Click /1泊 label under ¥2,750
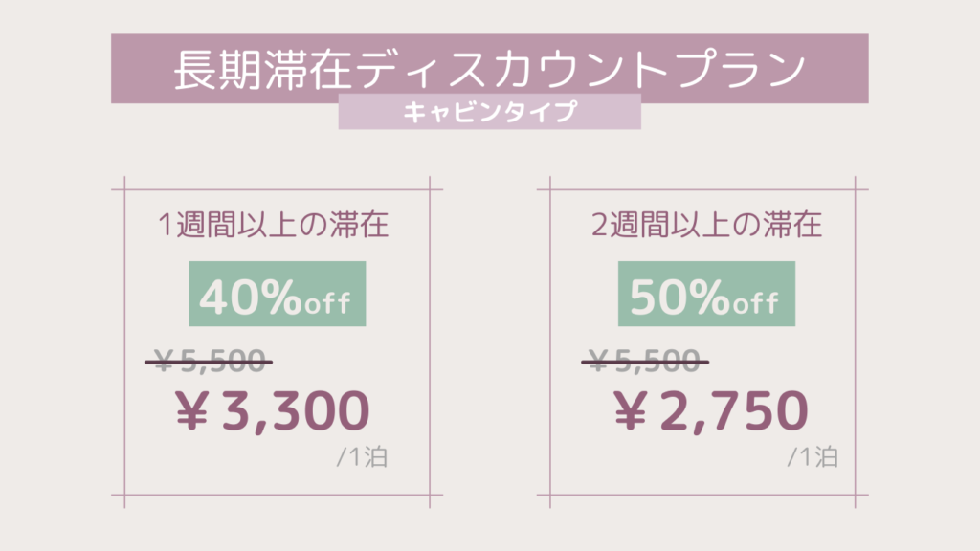The image size is (980, 551). tap(813, 457)
